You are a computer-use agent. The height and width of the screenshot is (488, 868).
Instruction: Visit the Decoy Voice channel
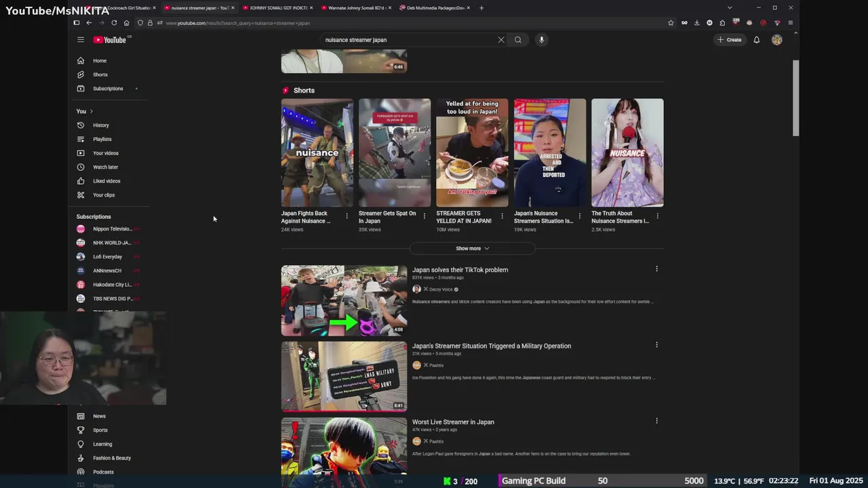point(441,289)
